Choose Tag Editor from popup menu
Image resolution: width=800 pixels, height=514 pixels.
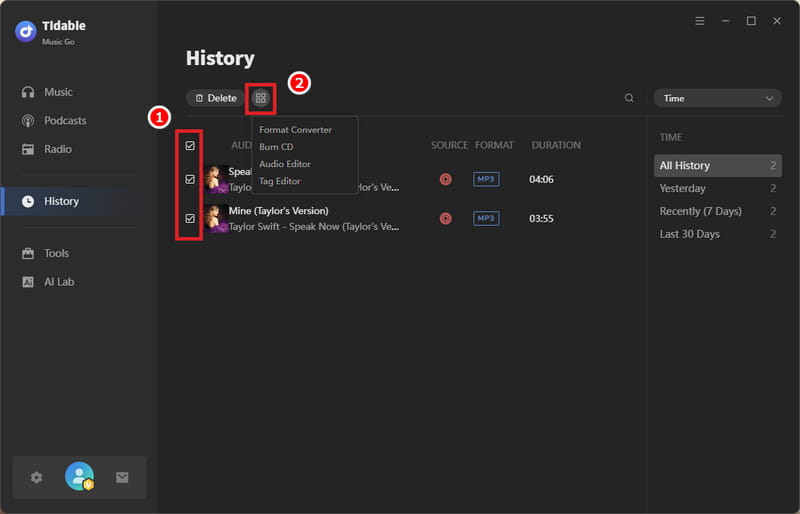280,181
